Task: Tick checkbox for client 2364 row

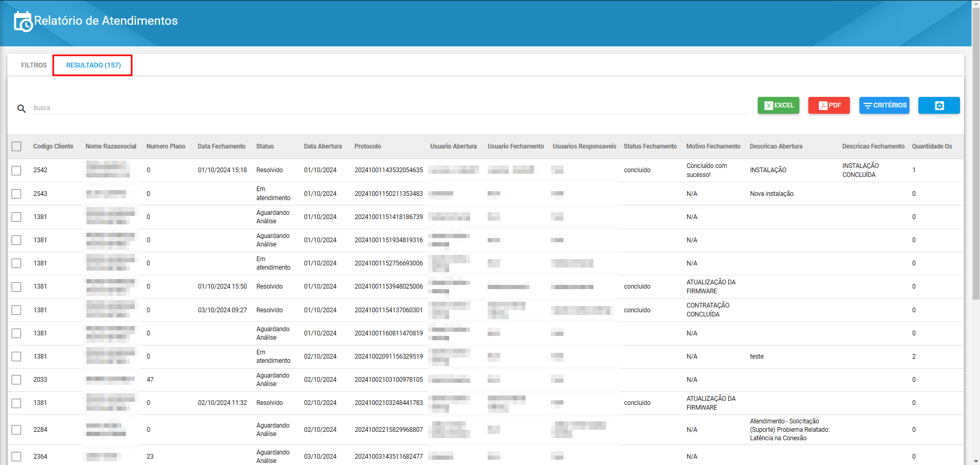Action: click(16, 457)
